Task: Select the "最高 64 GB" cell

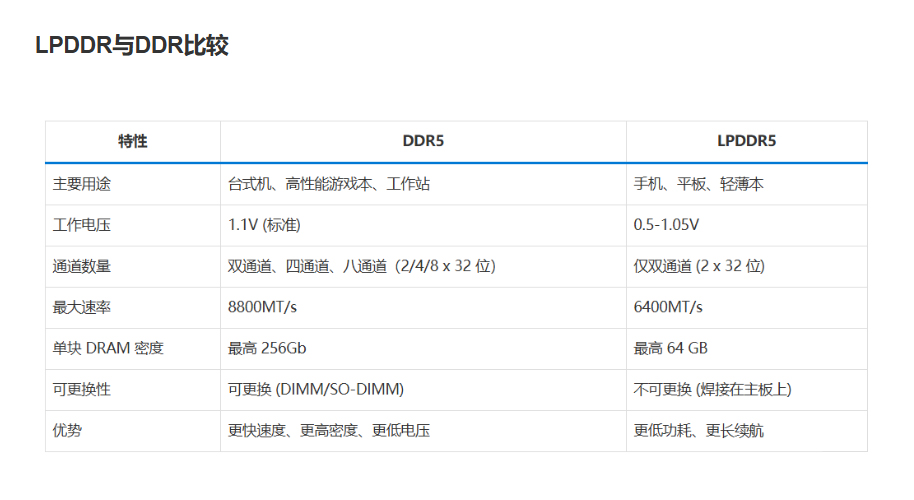Action: pos(671,348)
